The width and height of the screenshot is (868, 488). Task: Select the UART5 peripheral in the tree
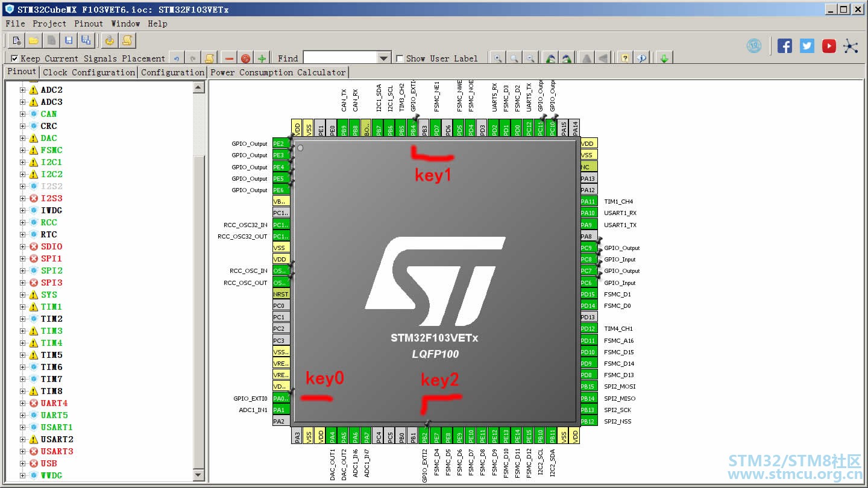click(54, 415)
